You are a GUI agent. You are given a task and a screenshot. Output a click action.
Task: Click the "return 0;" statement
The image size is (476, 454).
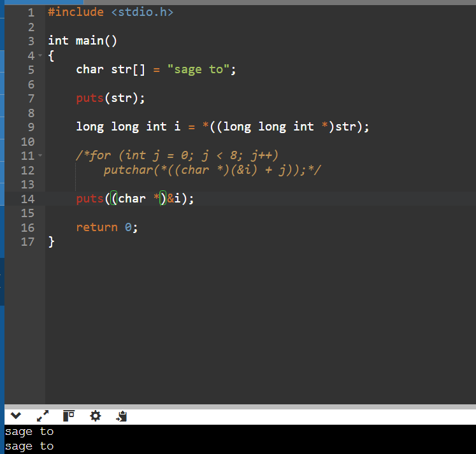(x=107, y=227)
